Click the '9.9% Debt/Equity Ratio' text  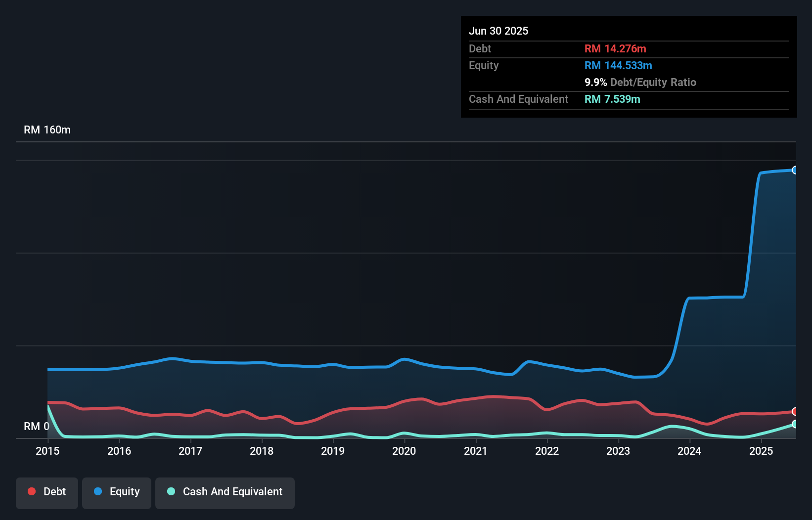pyautogui.click(x=640, y=83)
